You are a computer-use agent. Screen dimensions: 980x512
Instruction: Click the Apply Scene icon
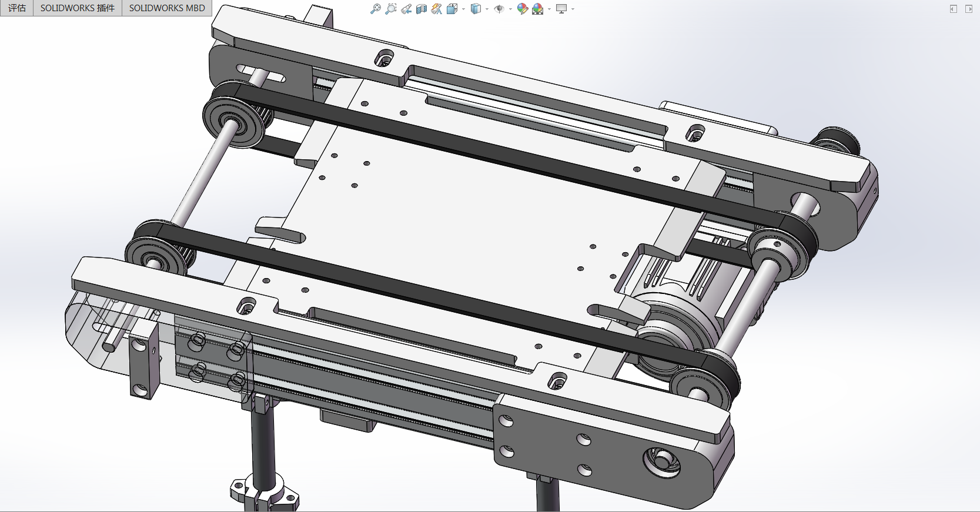(x=538, y=9)
